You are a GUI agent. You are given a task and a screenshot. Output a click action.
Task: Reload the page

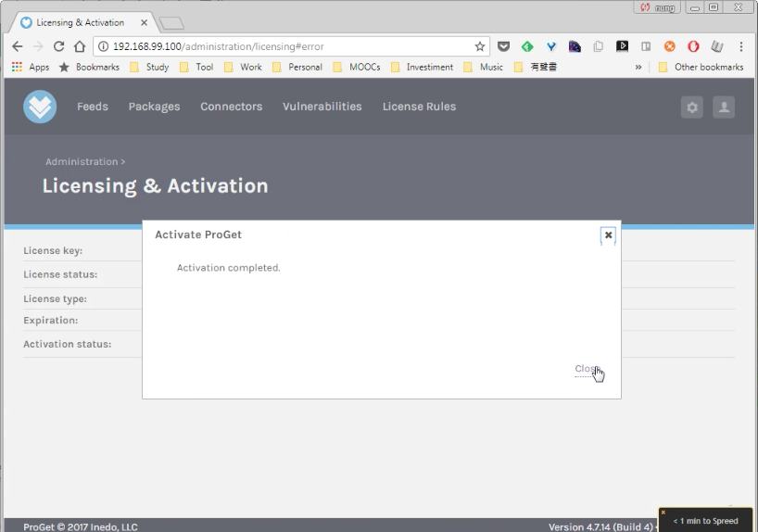tap(58, 46)
